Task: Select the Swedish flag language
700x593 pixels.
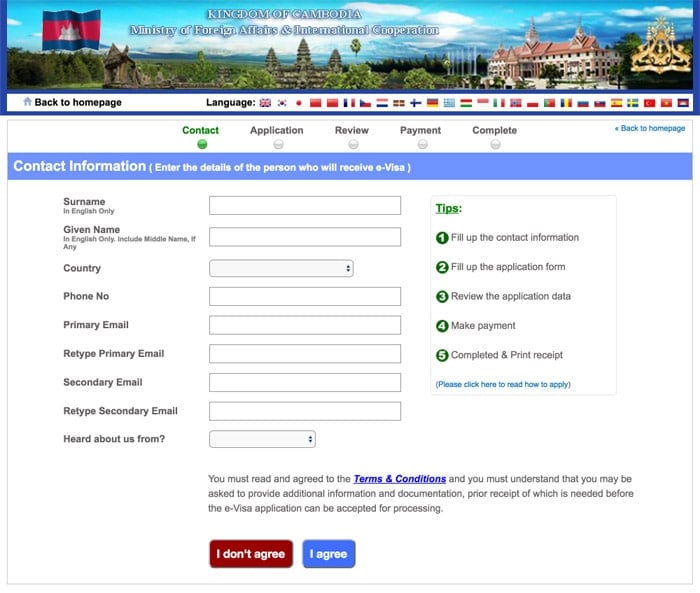Action: [633, 103]
